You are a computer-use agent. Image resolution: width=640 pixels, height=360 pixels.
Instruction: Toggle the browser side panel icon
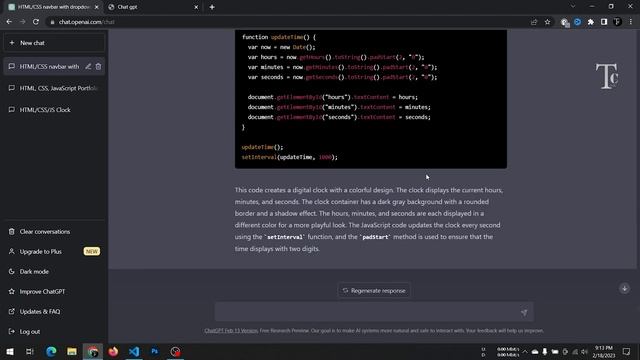click(604, 22)
